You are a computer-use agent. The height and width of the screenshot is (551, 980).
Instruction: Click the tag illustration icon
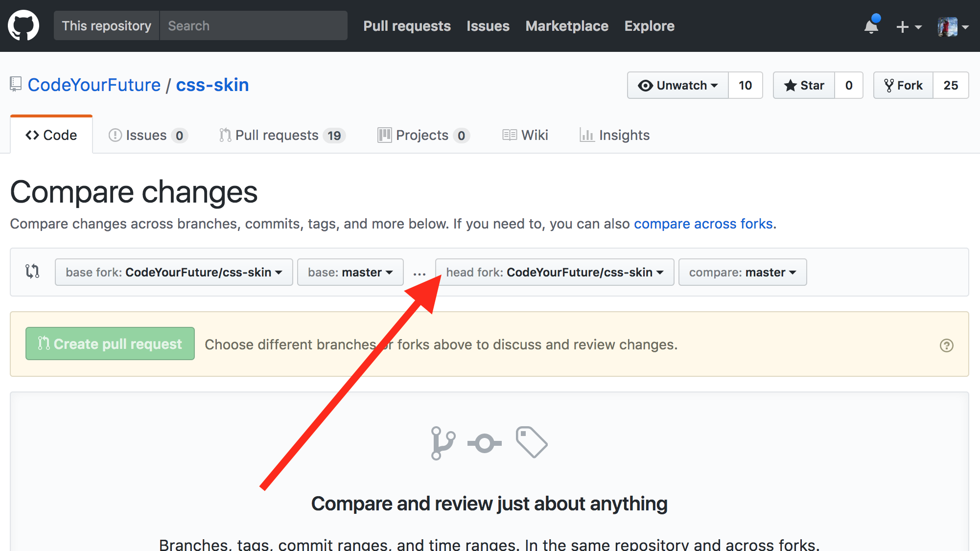(x=532, y=442)
